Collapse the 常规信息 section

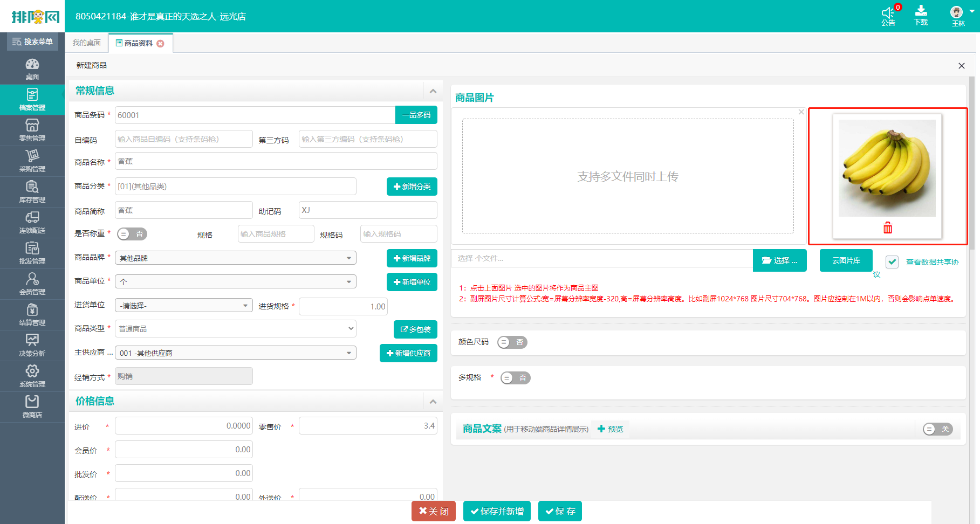(x=433, y=91)
